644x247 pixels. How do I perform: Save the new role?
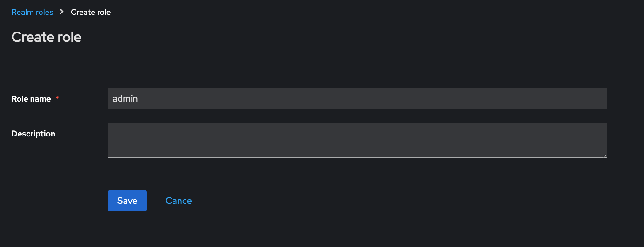point(127,201)
